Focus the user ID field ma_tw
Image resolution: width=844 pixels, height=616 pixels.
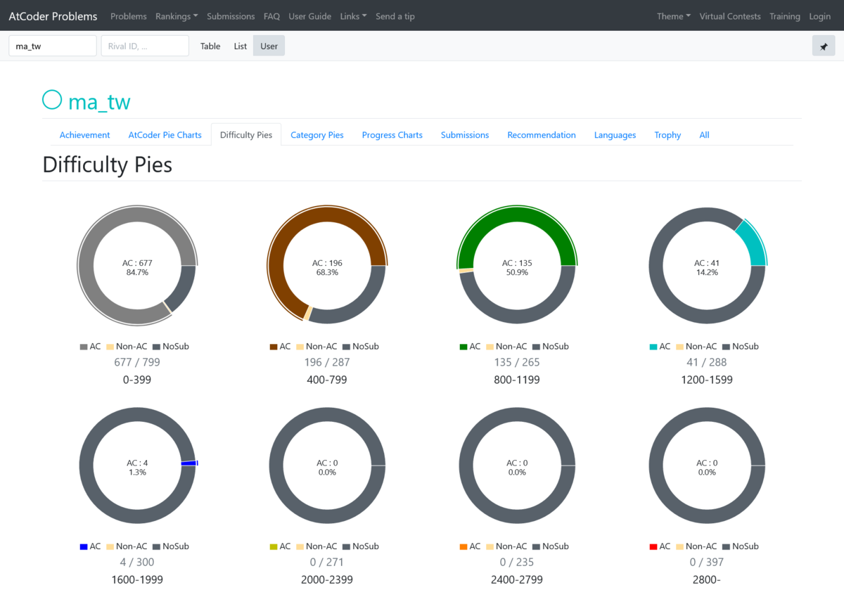[53, 46]
